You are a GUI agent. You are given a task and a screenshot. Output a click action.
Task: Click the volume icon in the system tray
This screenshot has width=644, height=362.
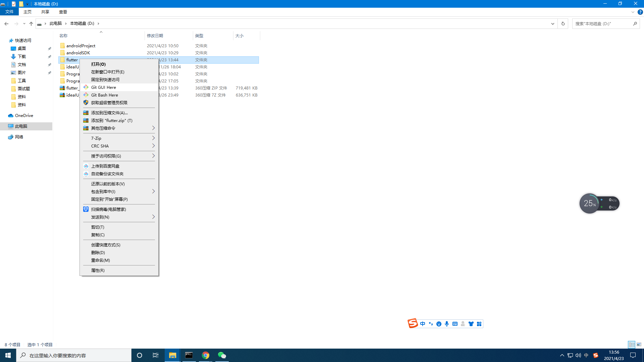click(578, 355)
